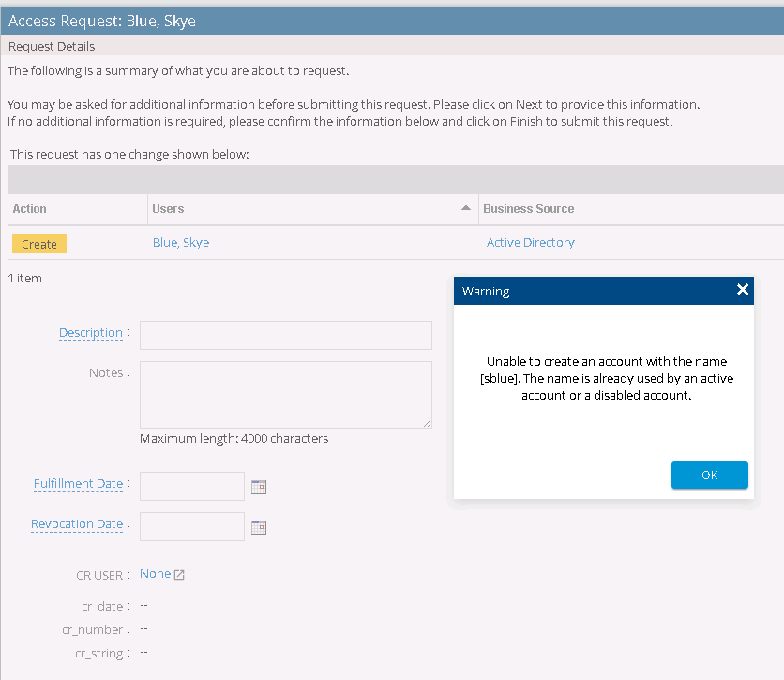Image resolution: width=784 pixels, height=680 pixels.
Task: Close the Warning dialog with X
Action: (x=743, y=290)
